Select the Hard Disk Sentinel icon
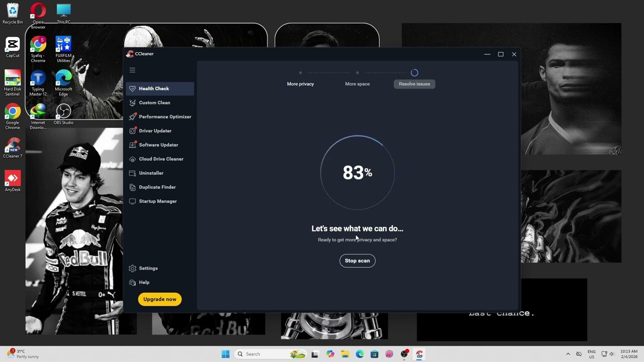 point(13,83)
